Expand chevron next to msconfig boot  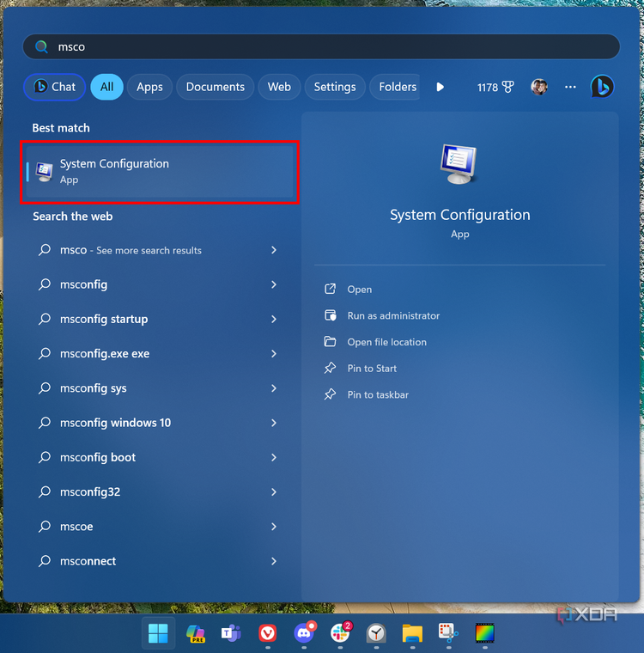click(274, 457)
